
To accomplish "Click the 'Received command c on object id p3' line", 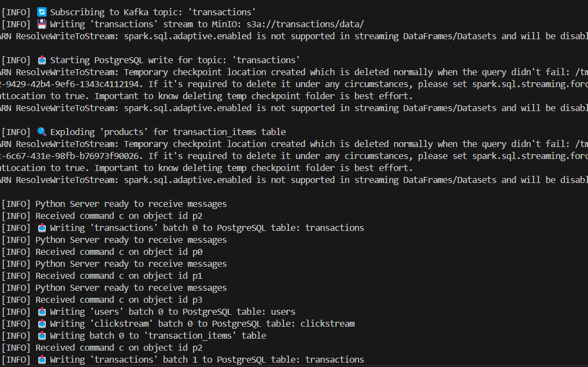I will click(x=102, y=300).
